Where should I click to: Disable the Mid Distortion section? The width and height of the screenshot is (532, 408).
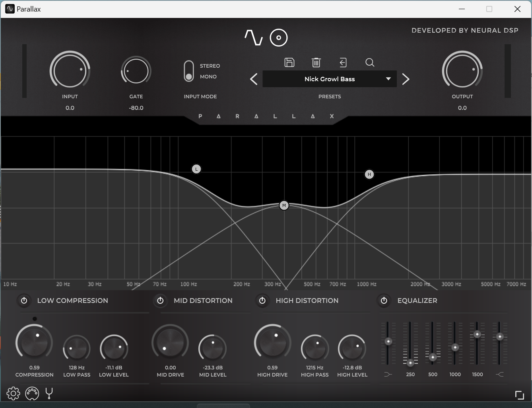(161, 301)
